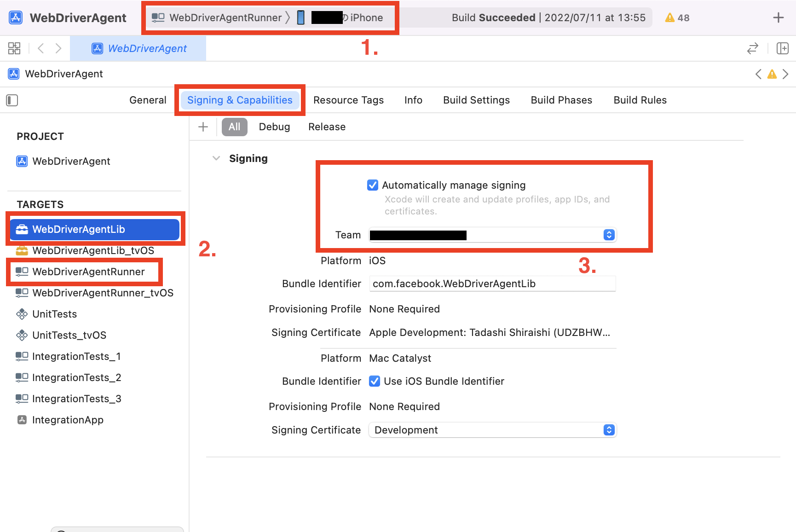Select the WebDriverAgentRunner_tvOS target
This screenshot has width=796, height=532.
click(94, 293)
